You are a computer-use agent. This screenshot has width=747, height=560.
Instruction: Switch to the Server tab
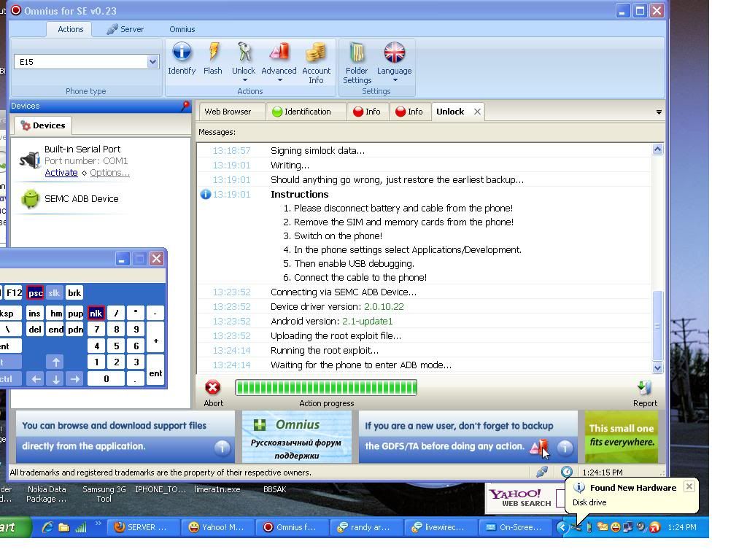pos(125,29)
